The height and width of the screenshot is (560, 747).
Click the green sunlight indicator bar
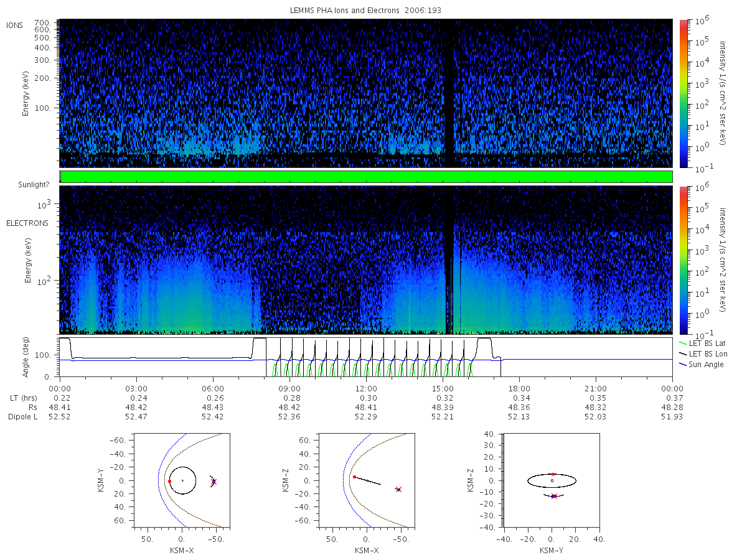click(x=366, y=177)
